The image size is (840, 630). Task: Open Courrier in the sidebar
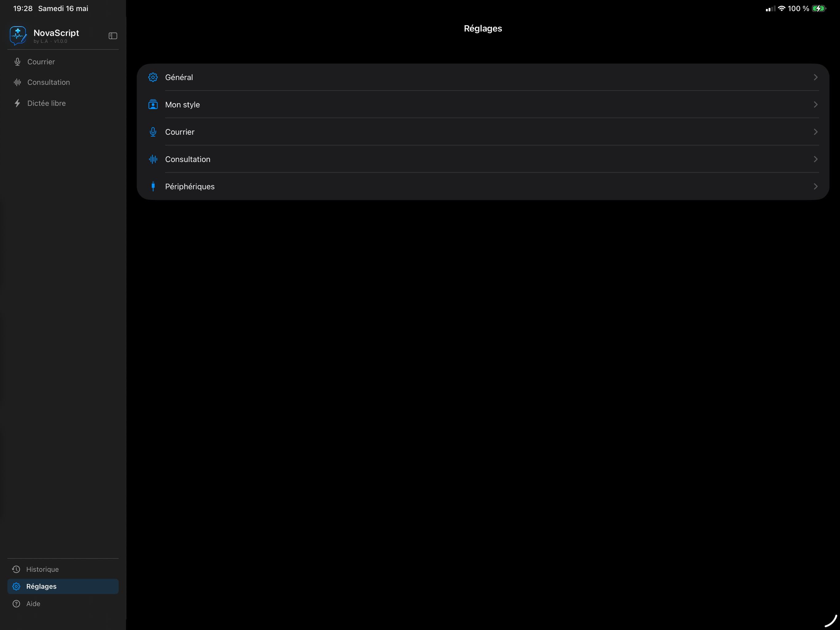coord(63,62)
